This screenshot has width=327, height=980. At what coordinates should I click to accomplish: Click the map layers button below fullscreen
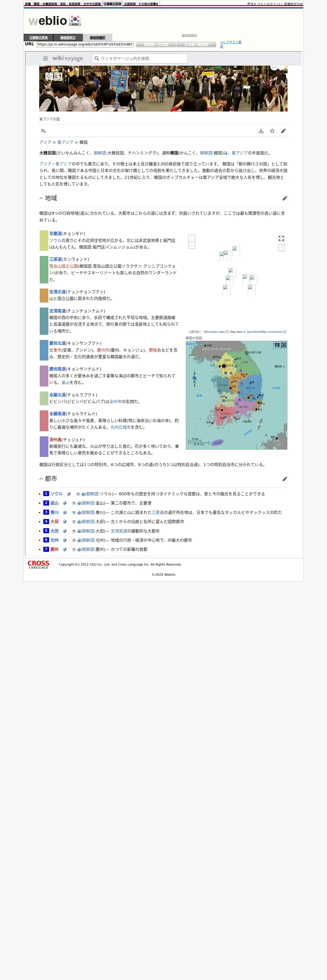click(281, 248)
